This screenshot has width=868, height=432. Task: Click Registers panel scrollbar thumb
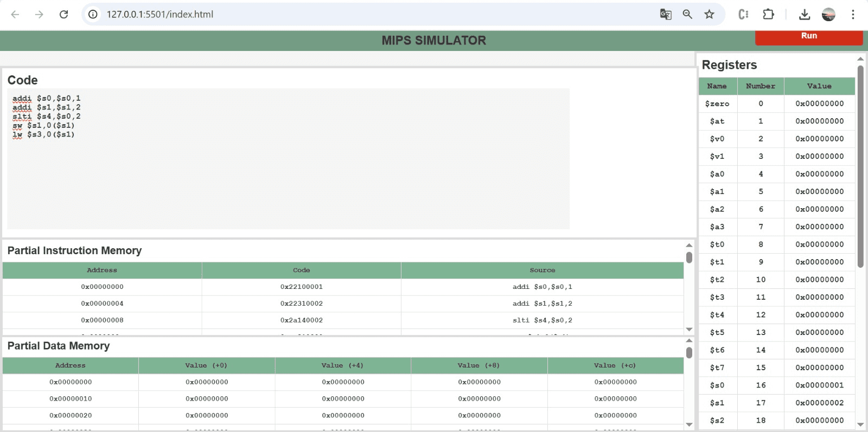point(860,166)
